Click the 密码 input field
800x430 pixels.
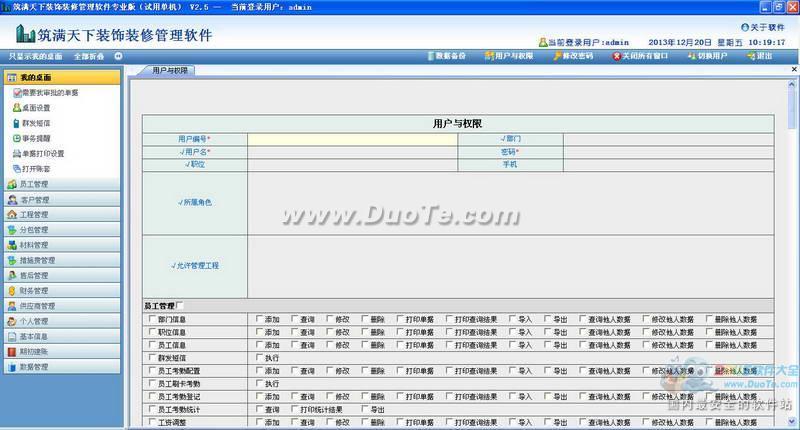(668, 151)
